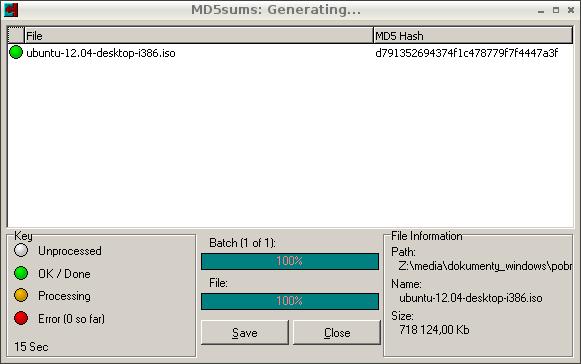
Task: Click the Error red key indicator
Action: pos(21,318)
